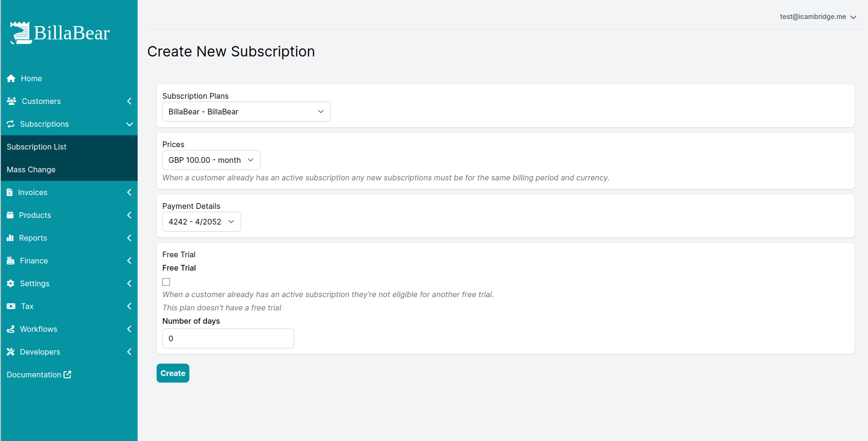Expand the Settings menu chevron
The image size is (868, 441).
coord(129,283)
